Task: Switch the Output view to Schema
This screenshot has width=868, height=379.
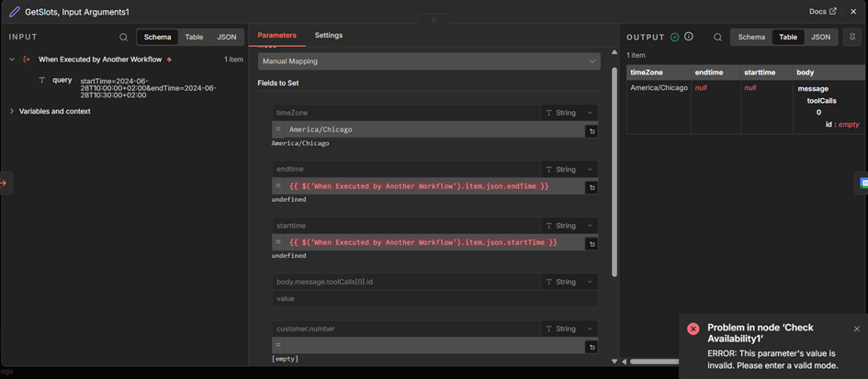Action: coord(751,38)
